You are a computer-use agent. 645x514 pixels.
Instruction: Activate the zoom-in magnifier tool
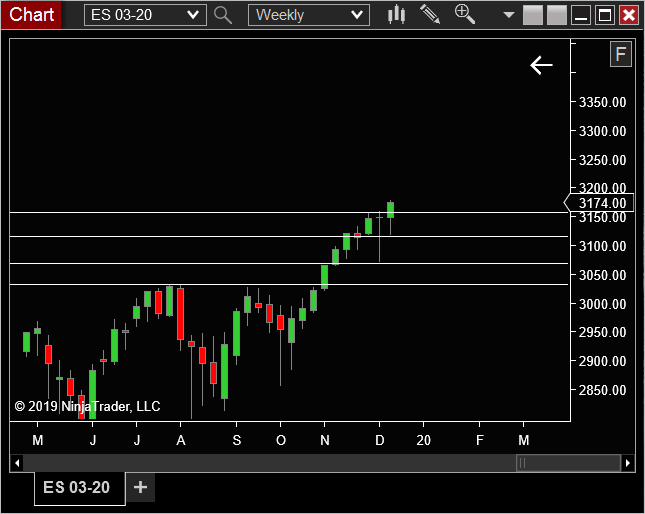465,14
